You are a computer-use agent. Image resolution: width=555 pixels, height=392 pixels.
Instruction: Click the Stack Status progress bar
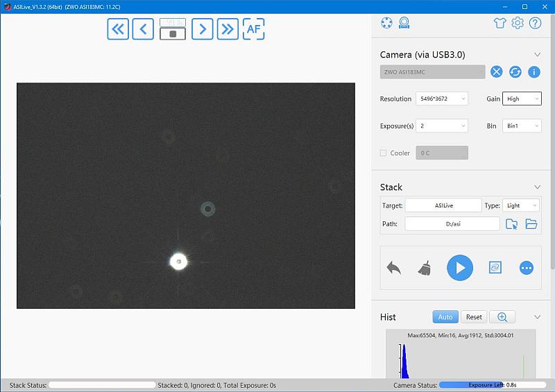pos(102,385)
